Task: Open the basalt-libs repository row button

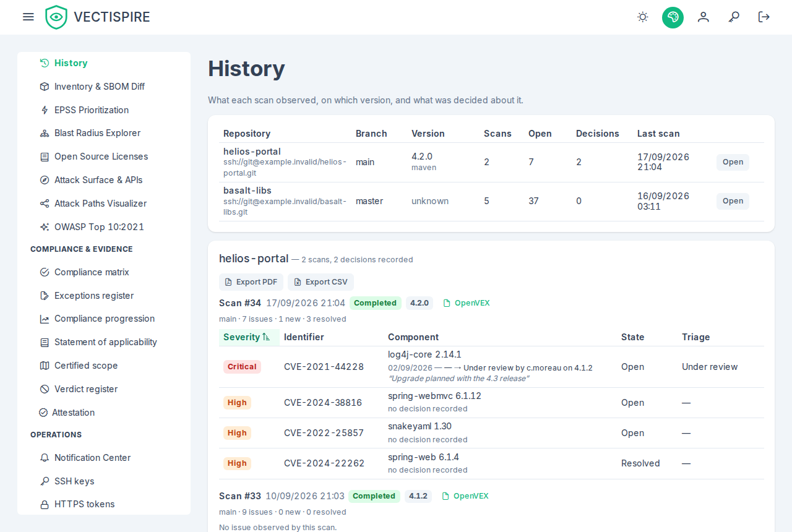Action: click(x=733, y=201)
